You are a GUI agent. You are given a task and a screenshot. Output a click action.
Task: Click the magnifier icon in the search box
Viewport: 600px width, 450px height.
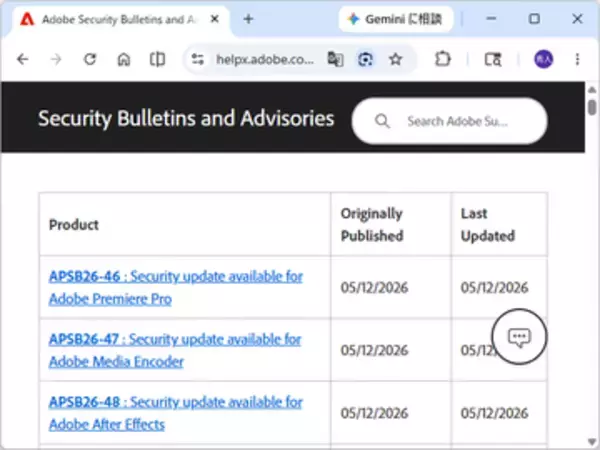(382, 121)
